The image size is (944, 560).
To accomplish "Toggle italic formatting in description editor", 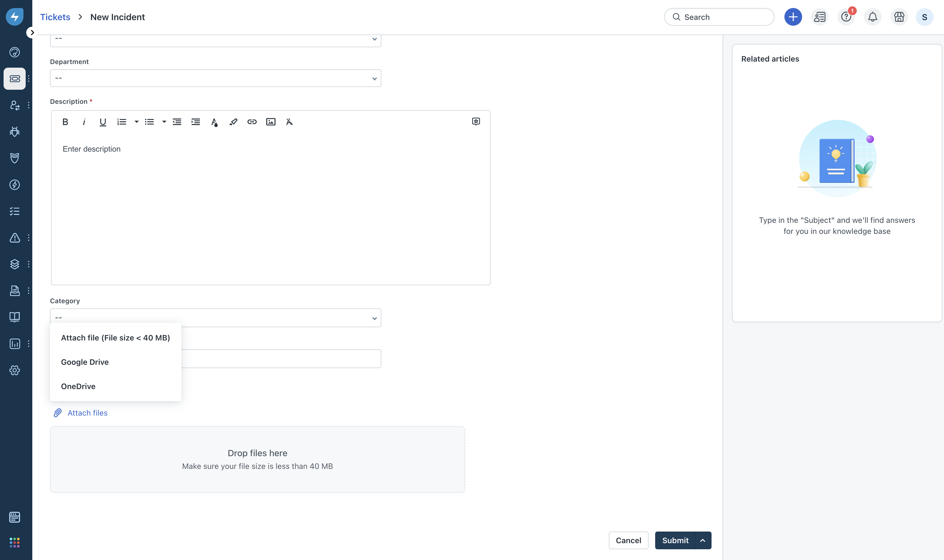I will click(x=84, y=122).
